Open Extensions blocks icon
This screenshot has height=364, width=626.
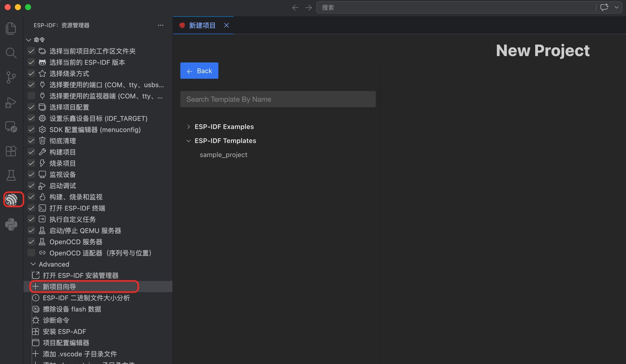(x=11, y=151)
